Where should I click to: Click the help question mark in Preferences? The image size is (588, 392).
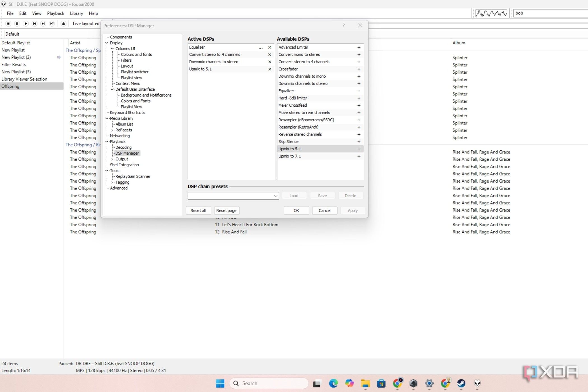point(344,25)
